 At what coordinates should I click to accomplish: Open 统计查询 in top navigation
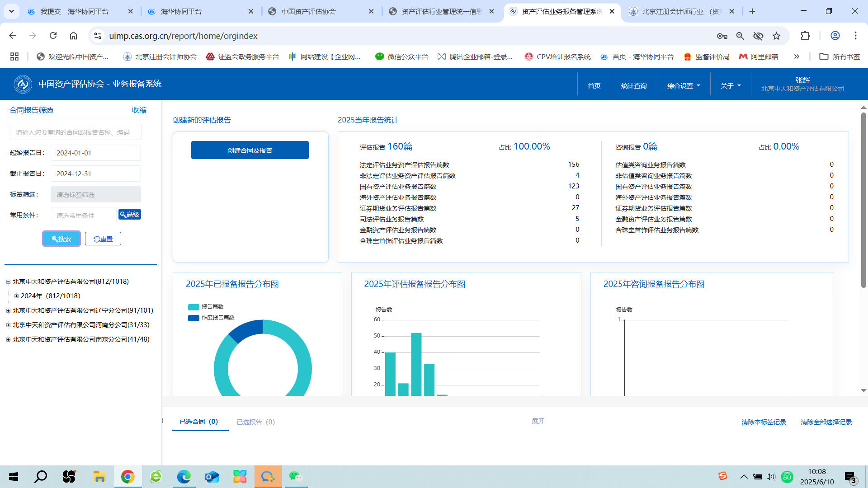pyautogui.click(x=633, y=86)
